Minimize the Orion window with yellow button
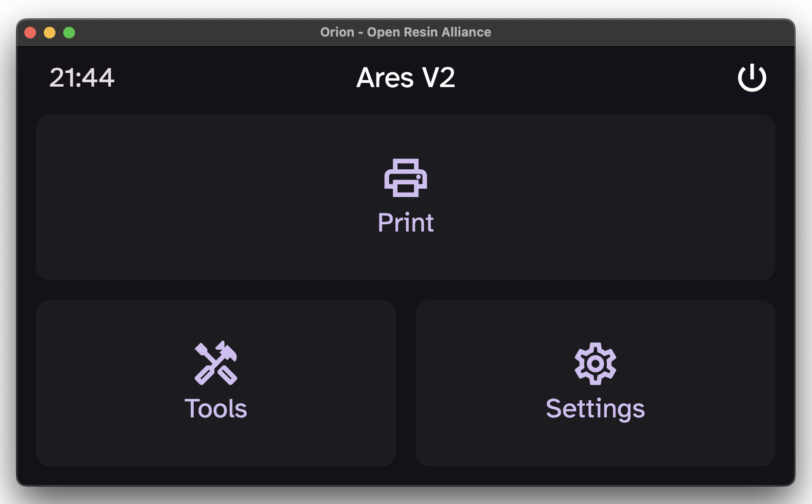 tap(50, 33)
